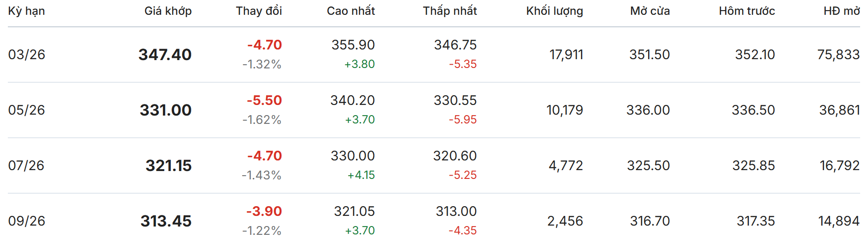This screenshot has width=868, height=239.
Task: Click the 321.15 matched price
Action: tap(169, 165)
